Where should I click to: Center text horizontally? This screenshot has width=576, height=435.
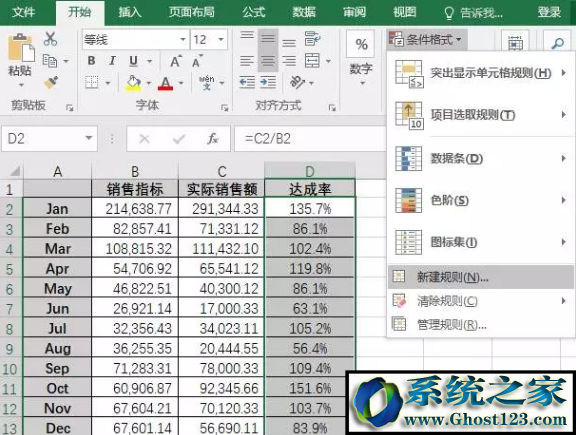click(x=268, y=61)
